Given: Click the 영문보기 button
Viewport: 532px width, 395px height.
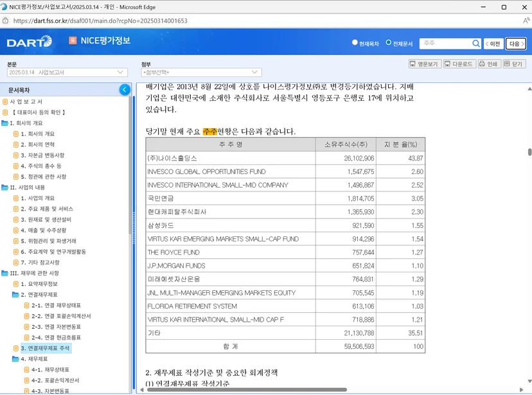Looking at the screenshot, I should 425,64.
